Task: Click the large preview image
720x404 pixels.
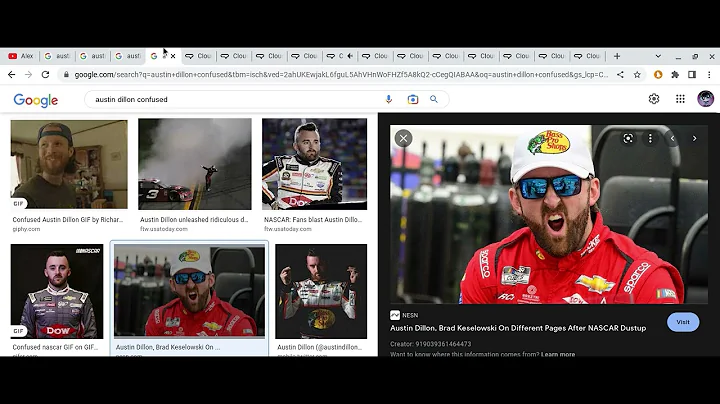Action: point(549,214)
